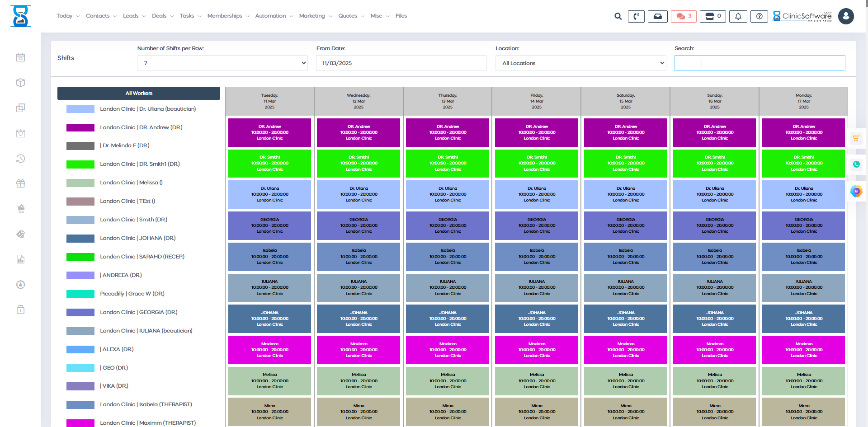Open the floating WhatsApp icon on right edge
The width and height of the screenshot is (868, 427).
click(x=856, y=164)
